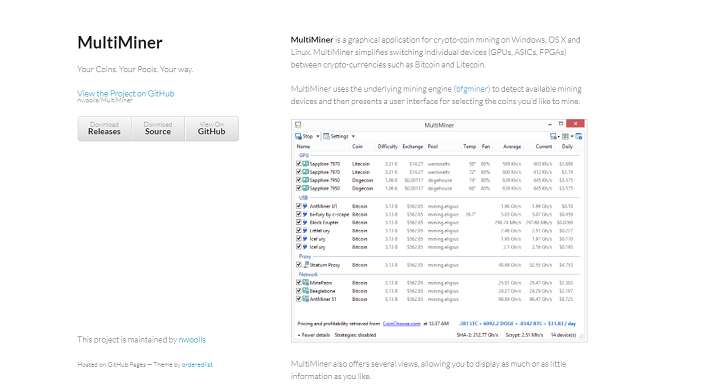Toggle the LittleFury device checkbox

(x=299, y=231)
